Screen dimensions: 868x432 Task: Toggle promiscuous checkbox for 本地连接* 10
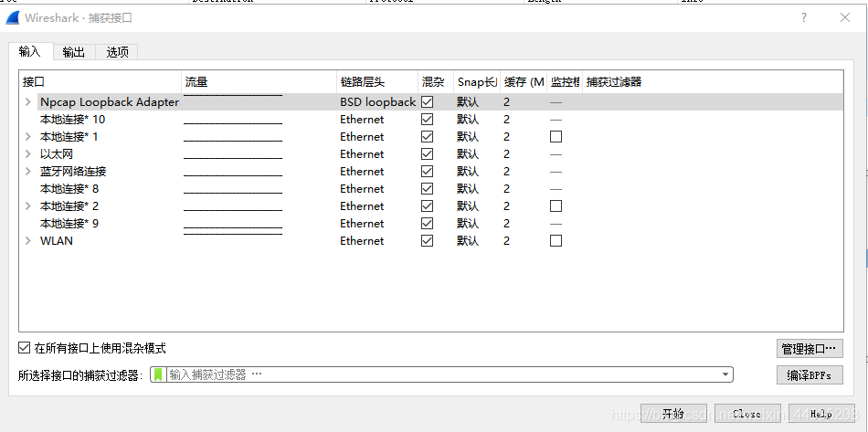(428, 120)
